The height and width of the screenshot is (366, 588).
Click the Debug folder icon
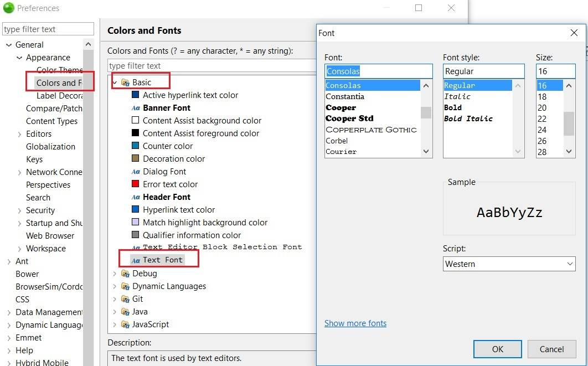click(125, 274)
